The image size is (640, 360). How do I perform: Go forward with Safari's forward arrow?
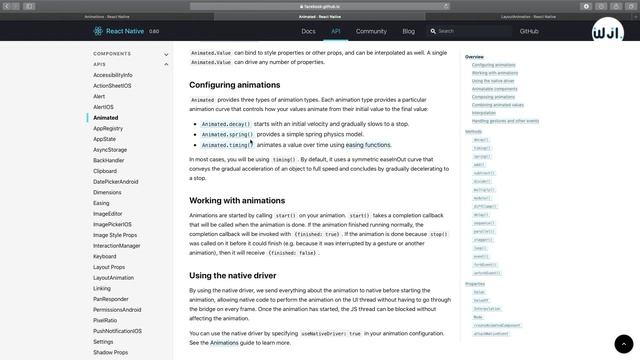(16, 6)
